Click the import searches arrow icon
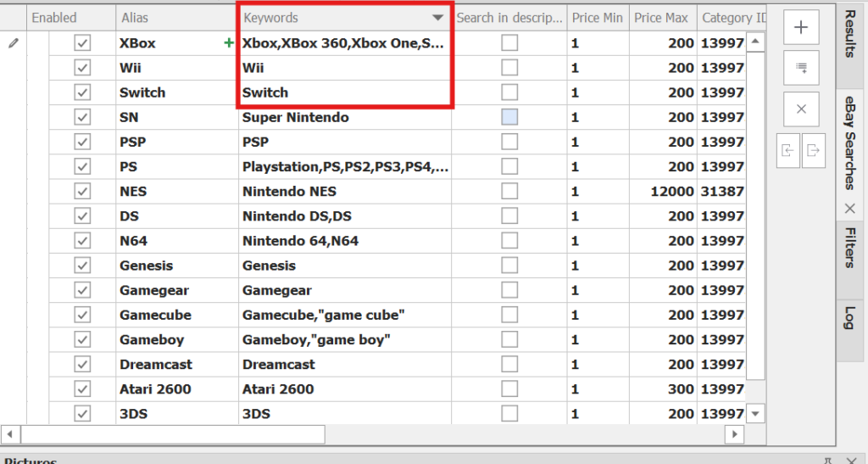The width and height of the screenshot is (868, 464). coord(787,151)
